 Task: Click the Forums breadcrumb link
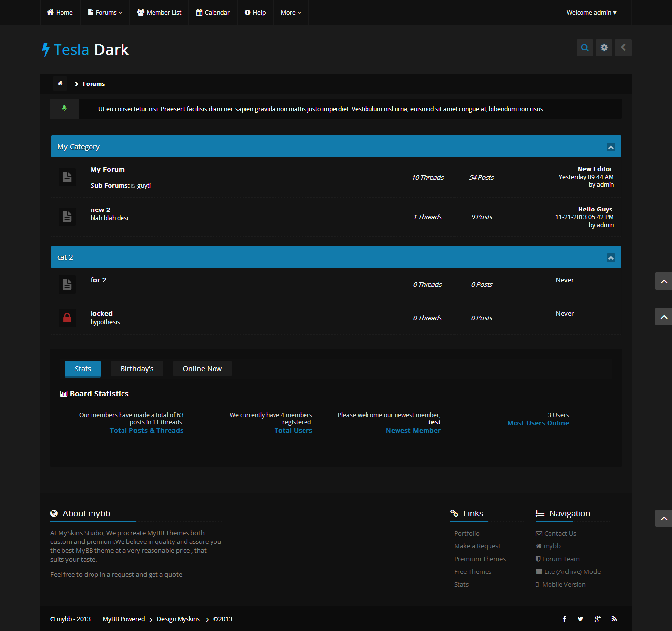[93, 84]
